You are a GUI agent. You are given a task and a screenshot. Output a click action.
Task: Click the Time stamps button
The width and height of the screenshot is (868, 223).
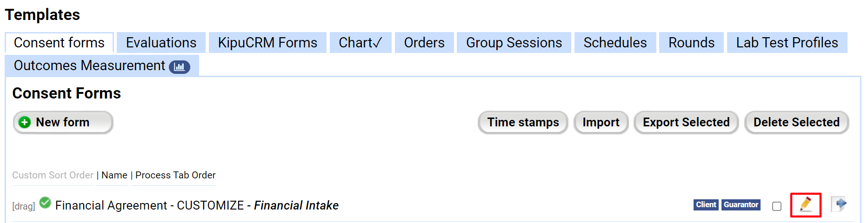(x=523, y=122)
